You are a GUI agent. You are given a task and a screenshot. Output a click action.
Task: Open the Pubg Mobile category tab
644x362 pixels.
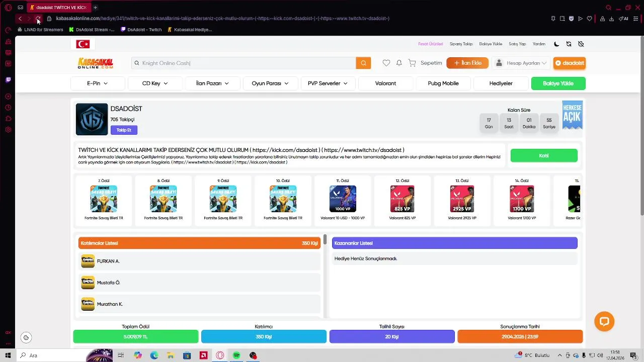click(x=443, y=83)
